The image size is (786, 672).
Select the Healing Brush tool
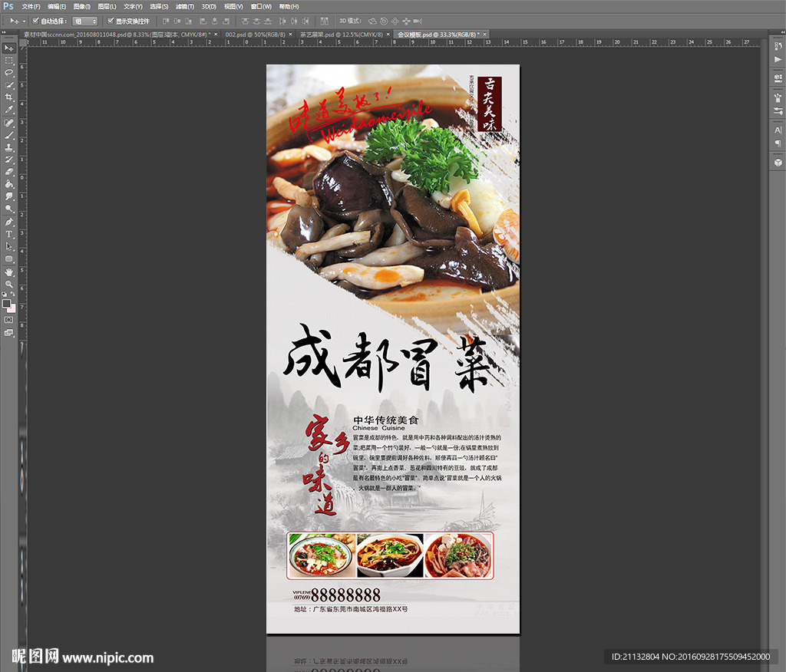click(x=9, y=123)
